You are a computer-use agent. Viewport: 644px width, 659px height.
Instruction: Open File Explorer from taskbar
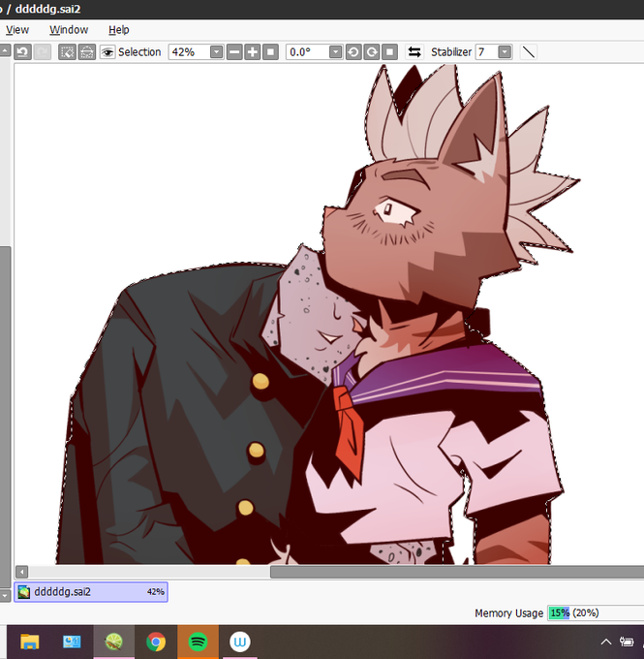(29, 642)
